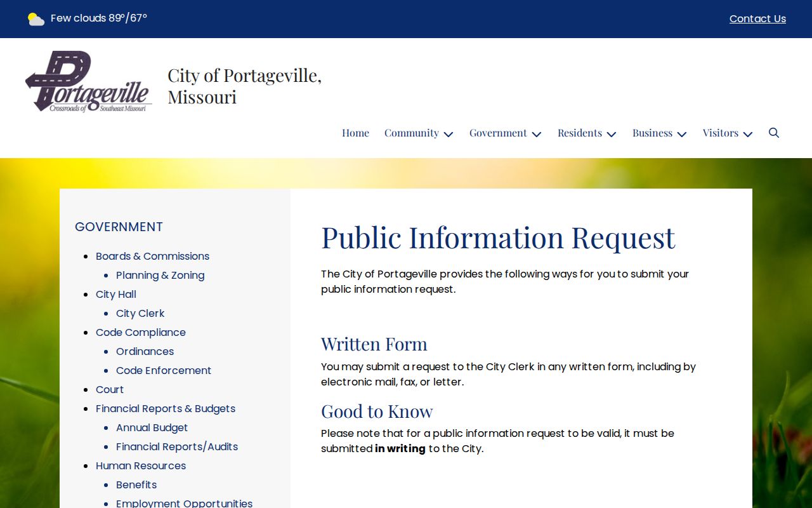Click the weather text Few clouds 89°/67°
Viewport: 812px width, 508px height.
tap(99, 18)
